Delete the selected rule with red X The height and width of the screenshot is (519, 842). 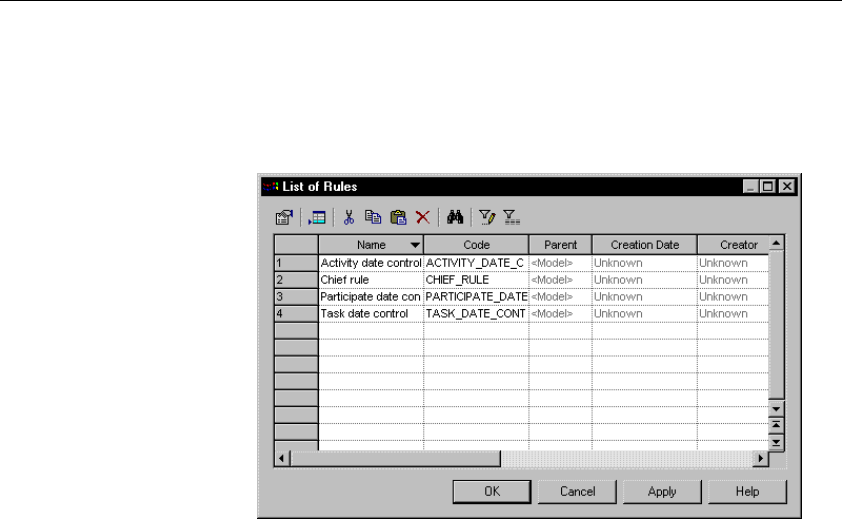point(423,218)
